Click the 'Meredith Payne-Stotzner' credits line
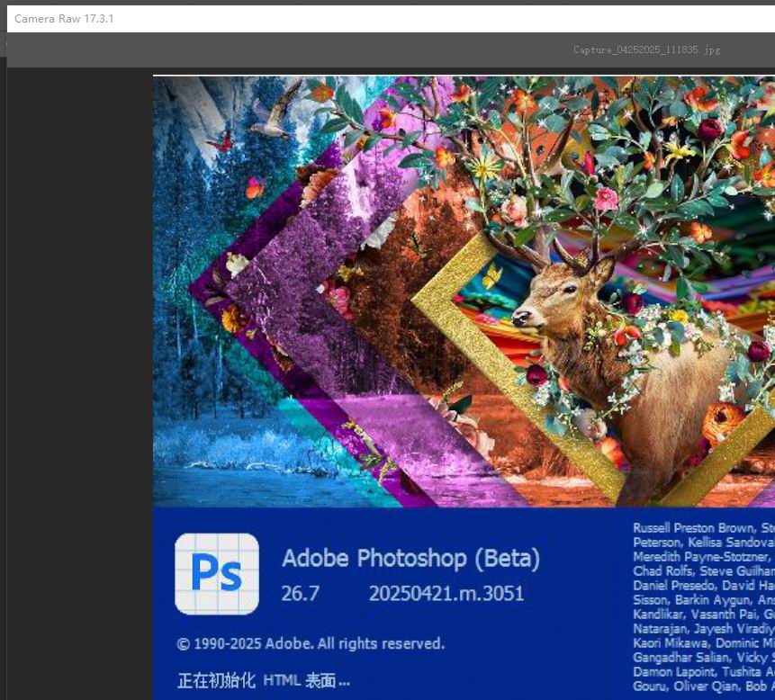Image resolution: width=775 pixels, height=700 pixels. click(704, 557)
